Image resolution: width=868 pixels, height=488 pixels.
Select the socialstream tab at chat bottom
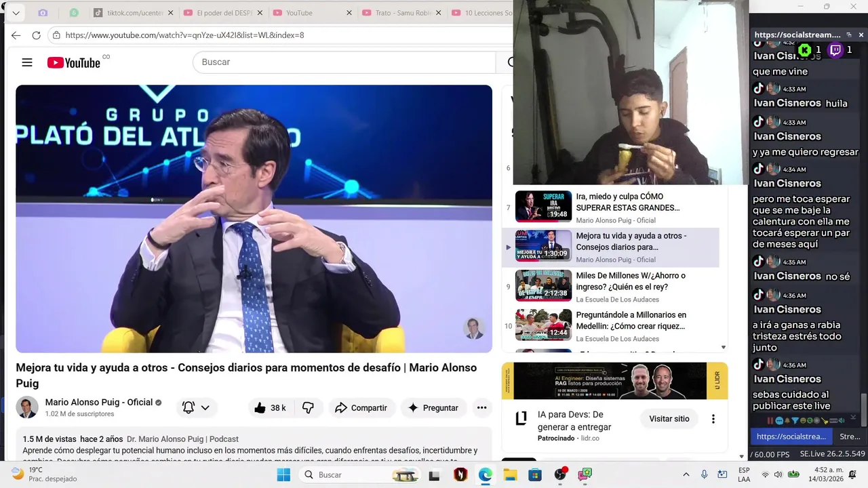point(791,436)
